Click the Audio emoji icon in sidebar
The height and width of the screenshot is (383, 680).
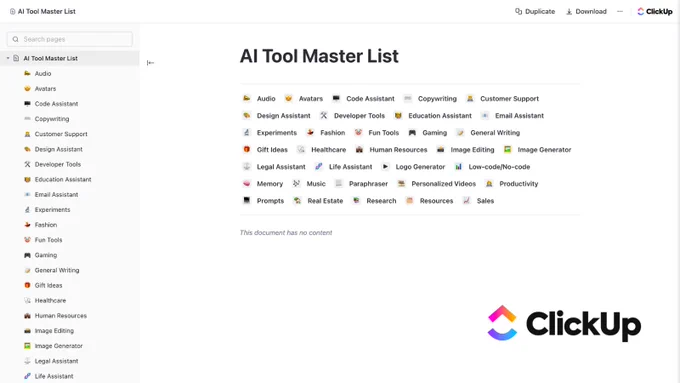coord(27,73)
